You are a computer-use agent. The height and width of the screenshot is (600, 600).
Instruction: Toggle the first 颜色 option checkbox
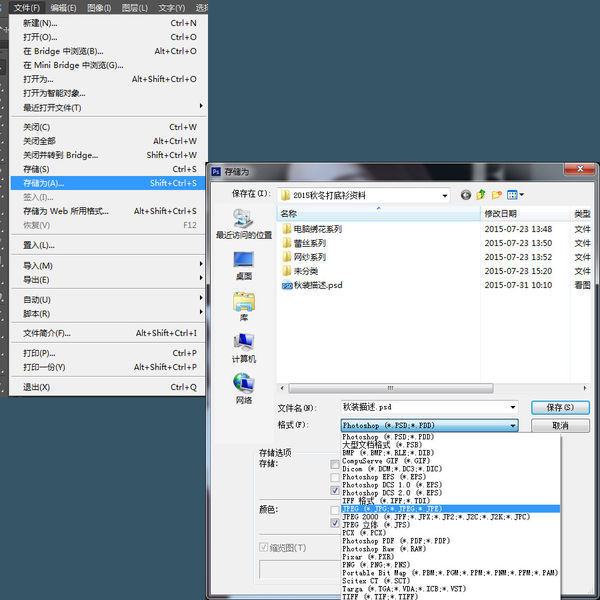tap(335, 510)
